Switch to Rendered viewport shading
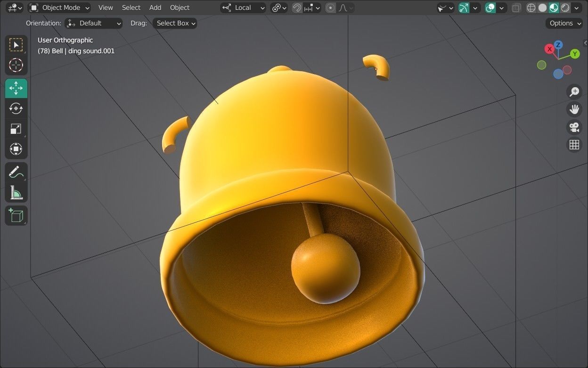588x368 pixels. (x=565, y=8)
